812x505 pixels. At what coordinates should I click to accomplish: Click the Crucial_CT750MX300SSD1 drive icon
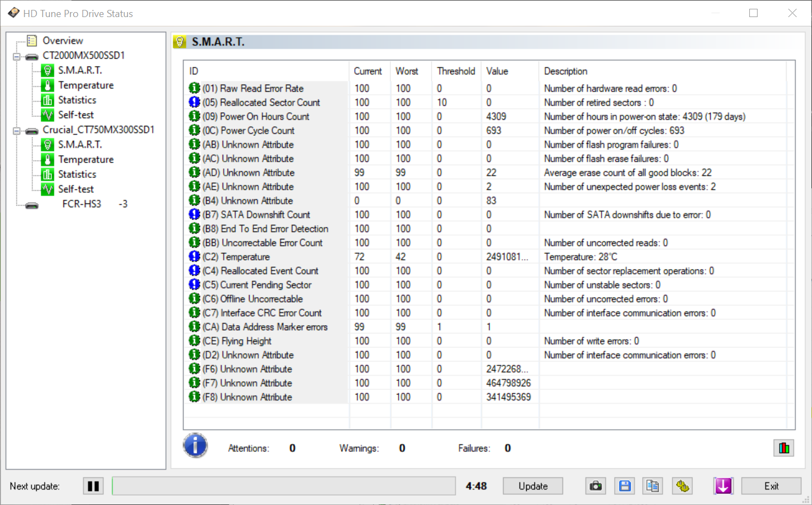[x=32, y=130]
